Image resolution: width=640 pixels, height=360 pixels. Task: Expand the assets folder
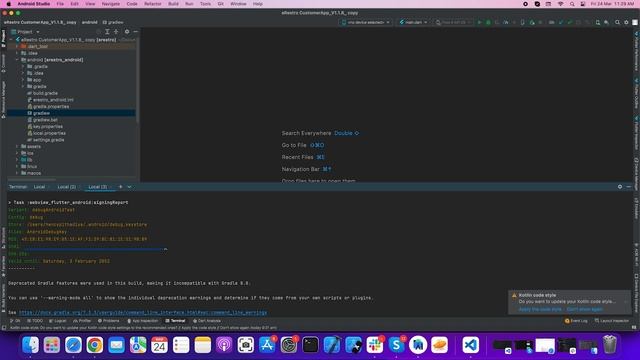click(x=17, y=147)
